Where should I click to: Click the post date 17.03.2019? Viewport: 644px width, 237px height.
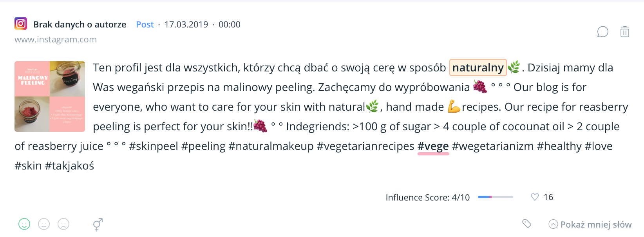click(186, 24)
